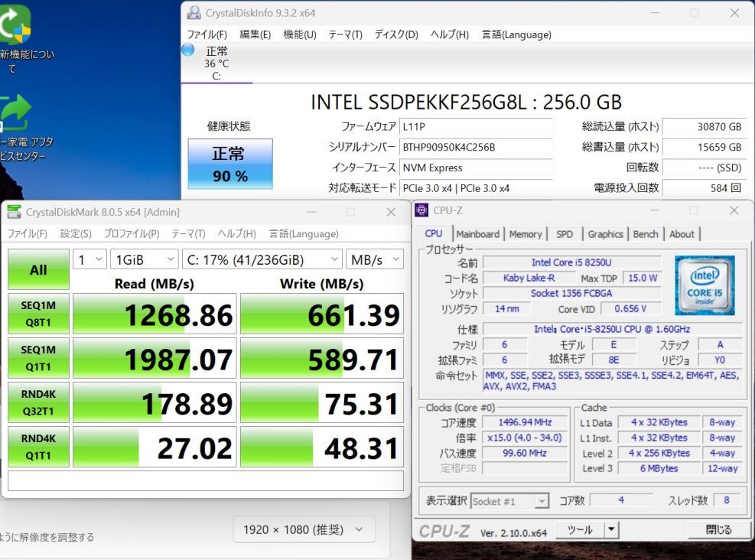The height and width of the screenshot is (560, 755).
Task: Open the drive dropdown showing C: 17%
Action: 262,259
